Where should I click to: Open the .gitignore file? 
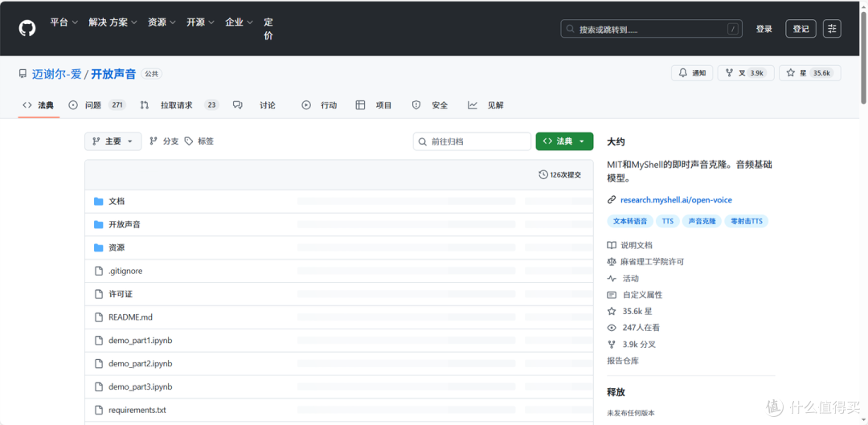[x=125, y=272]
